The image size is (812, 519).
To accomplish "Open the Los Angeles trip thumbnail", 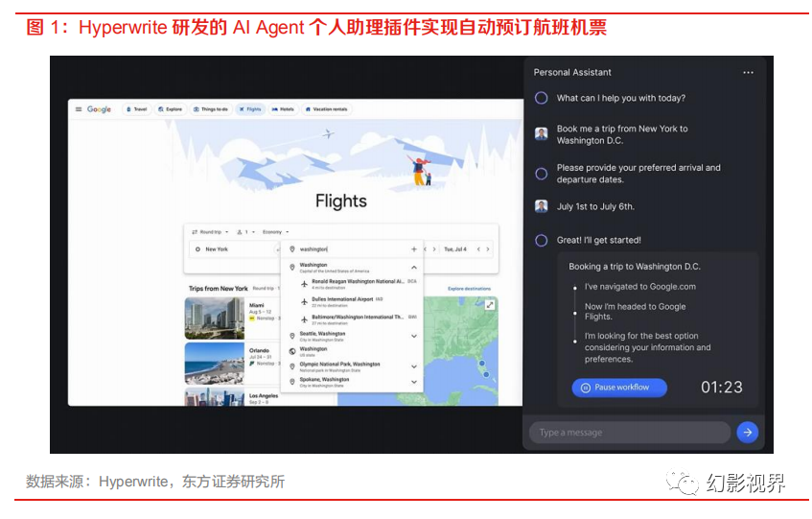I will (x=215, y=397).
